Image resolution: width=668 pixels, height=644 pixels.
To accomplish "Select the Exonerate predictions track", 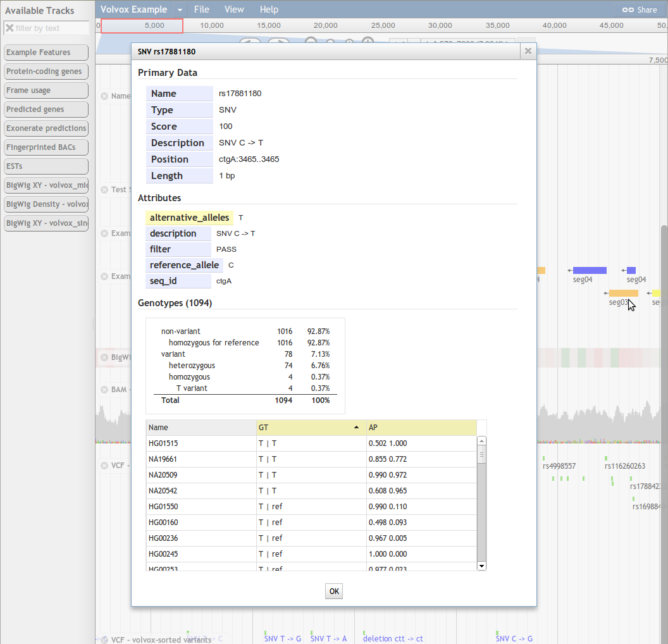I will tap(46, 128).
